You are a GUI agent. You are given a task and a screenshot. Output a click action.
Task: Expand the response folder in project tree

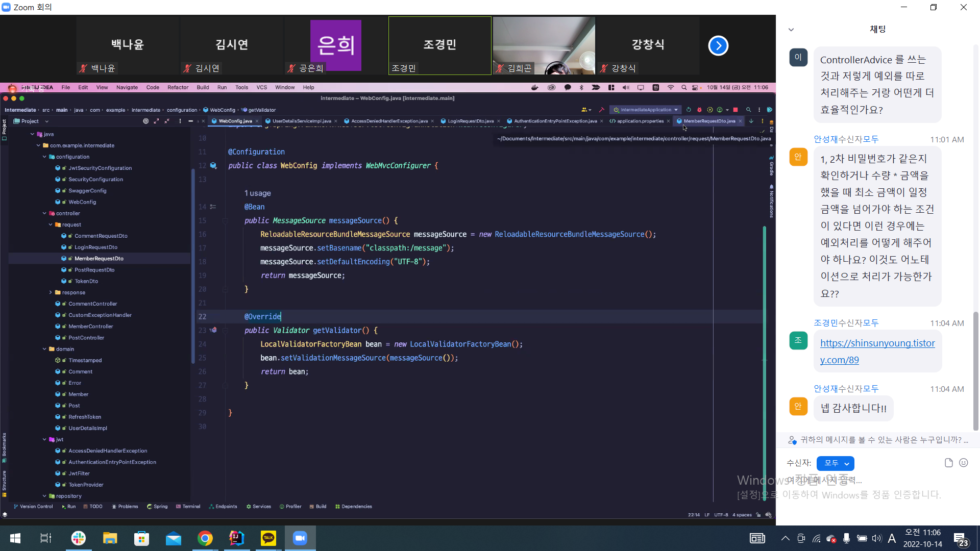[x=51, y=292]
